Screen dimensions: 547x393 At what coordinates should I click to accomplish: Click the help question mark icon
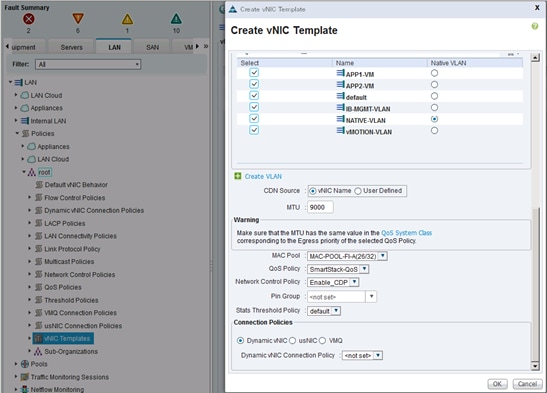point(534,26)
